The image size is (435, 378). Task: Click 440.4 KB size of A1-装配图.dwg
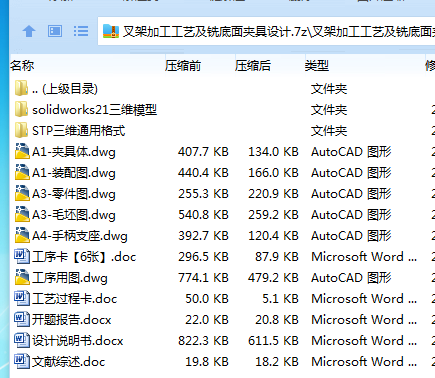pyautogui.click(x=203, y=173)
